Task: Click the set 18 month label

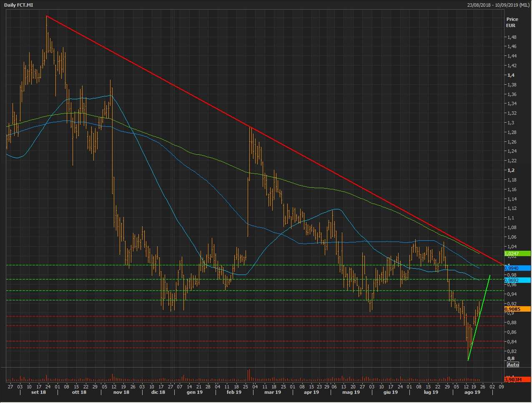Action: coord(38,392)
